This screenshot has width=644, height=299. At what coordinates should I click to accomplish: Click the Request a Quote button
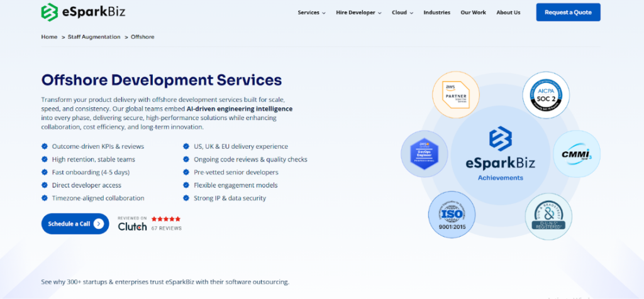coord(568,13)
